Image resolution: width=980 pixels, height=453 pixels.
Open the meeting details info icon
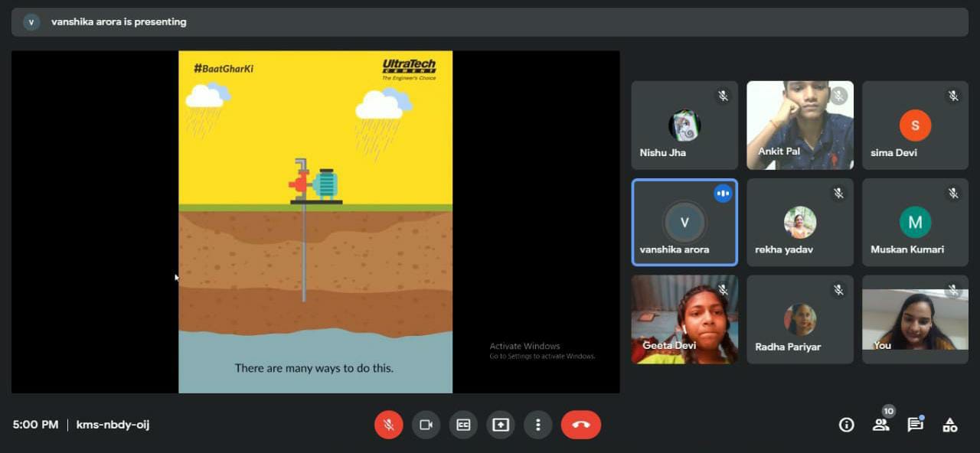click(x=846, y=425)
